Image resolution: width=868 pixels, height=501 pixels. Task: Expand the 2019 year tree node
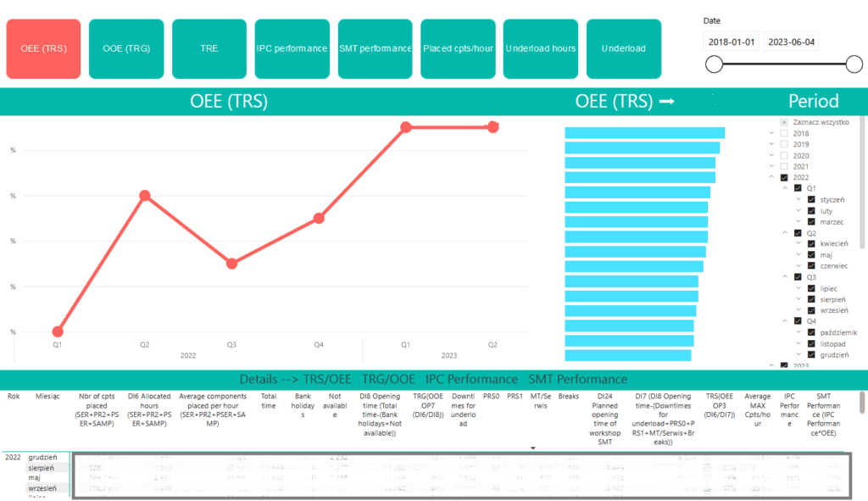(x=771, y=144)
